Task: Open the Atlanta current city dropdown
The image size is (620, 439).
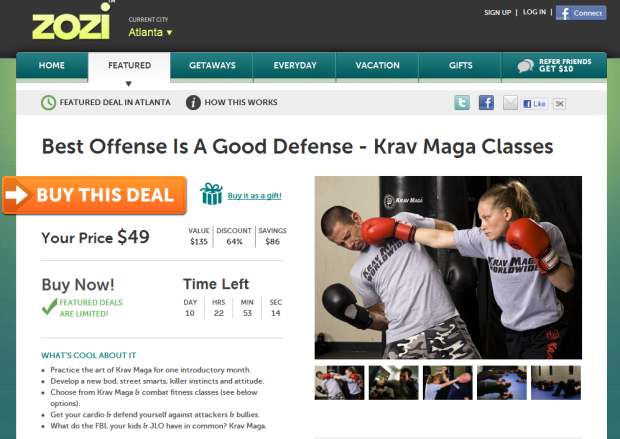Action: [x=150, y=32]
